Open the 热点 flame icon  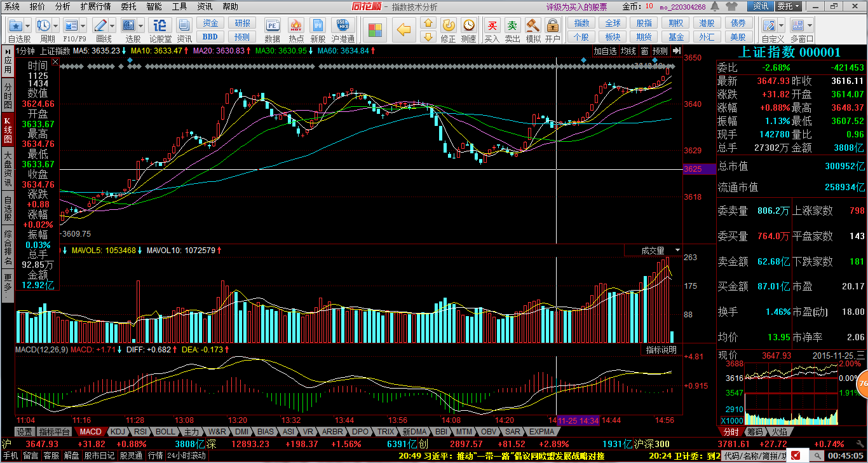click(295, 27)
